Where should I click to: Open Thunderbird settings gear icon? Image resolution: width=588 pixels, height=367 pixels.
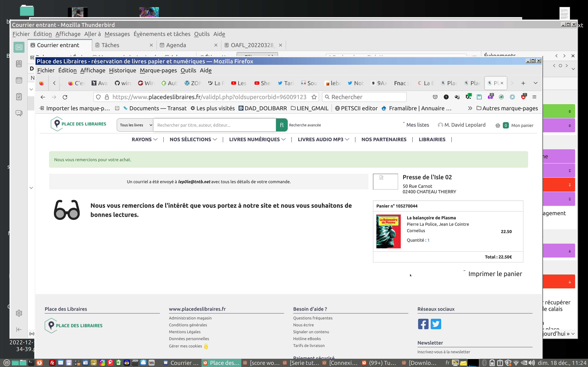pos(19,313)
